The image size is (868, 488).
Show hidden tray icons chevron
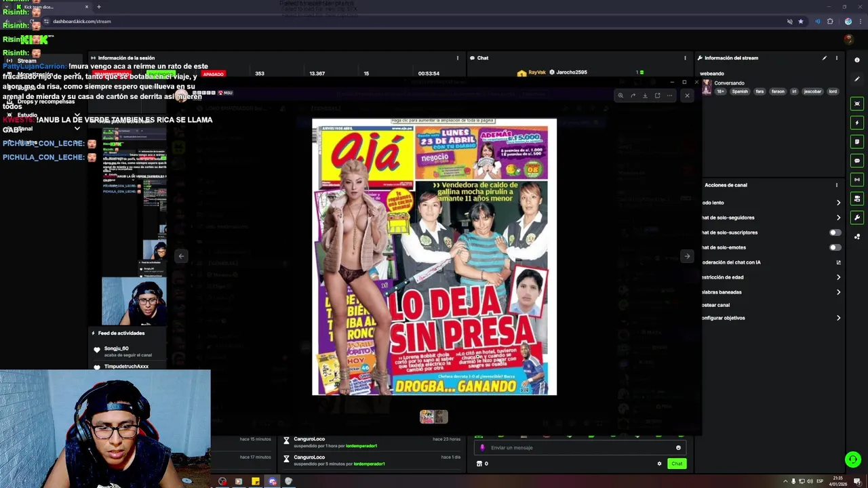pyautogui.click(x=786, y=481)
